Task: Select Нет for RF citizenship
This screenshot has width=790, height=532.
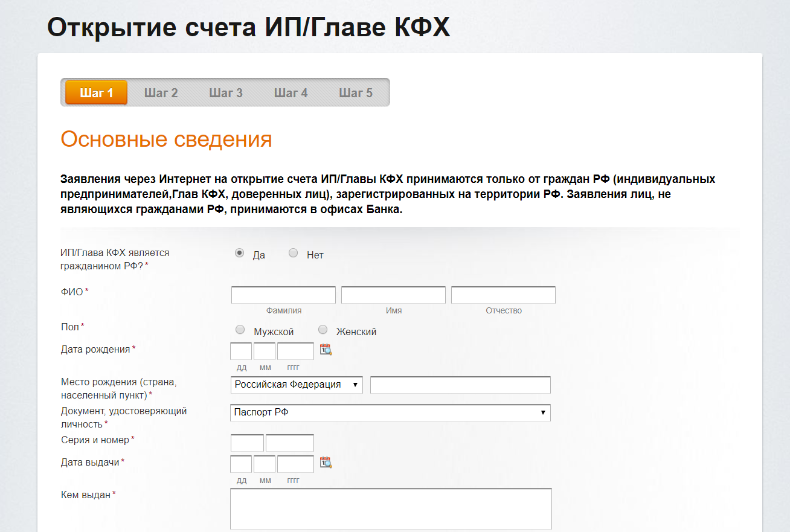Action: 294,253
